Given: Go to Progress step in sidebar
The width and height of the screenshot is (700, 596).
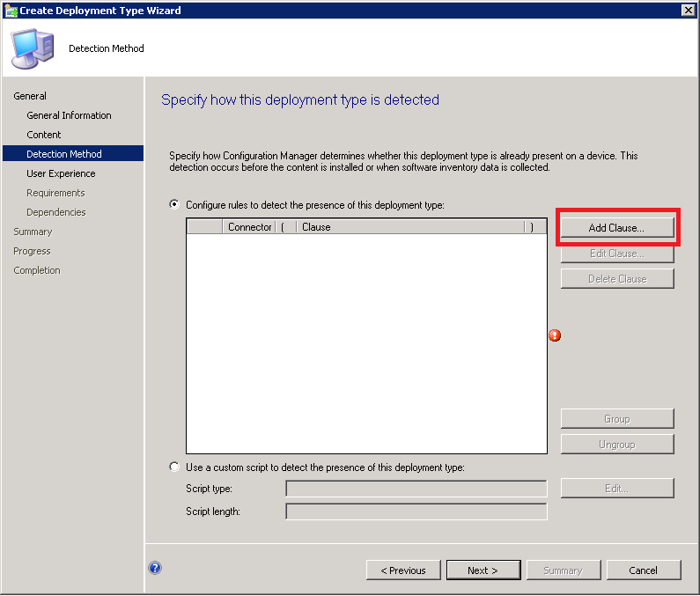Looking at the screenshot, I should click(32, 252).
